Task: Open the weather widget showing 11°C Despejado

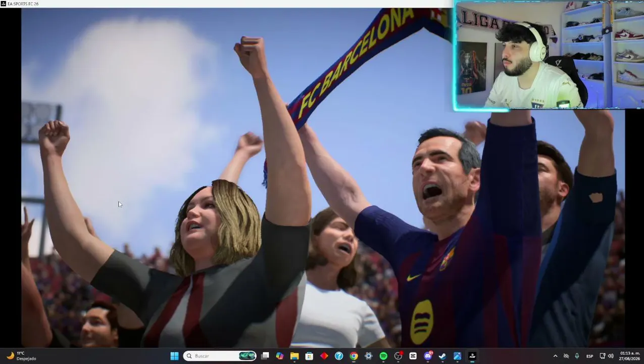Action: [21, 356]
